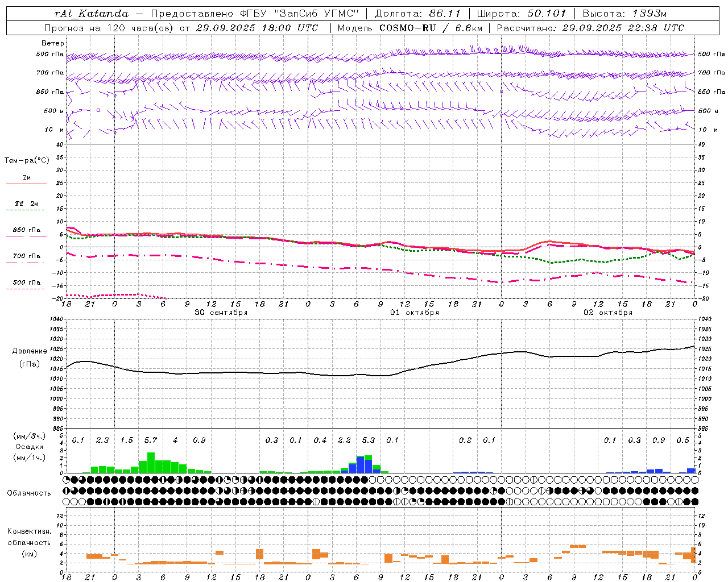The width and height of the screenshot is (728, 582).
Task: Click the 'Давление' pressure panel label
Action: tap(30, 351)
